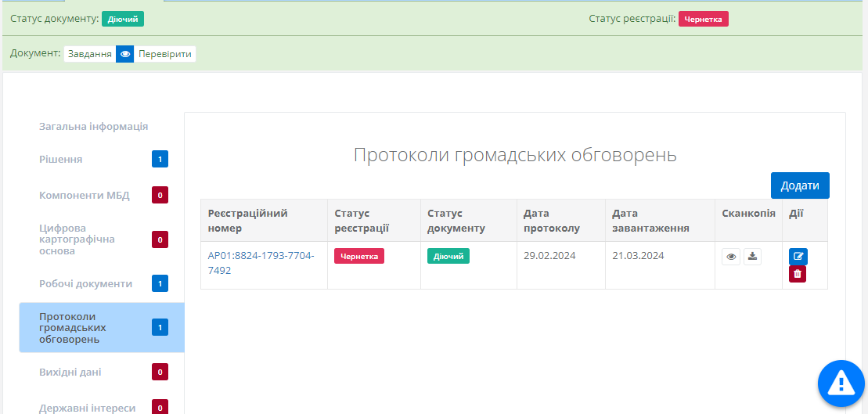Click the Завдання document button
Image resolution: width=868 pixels, height=414 pixels.
(89, 54)
